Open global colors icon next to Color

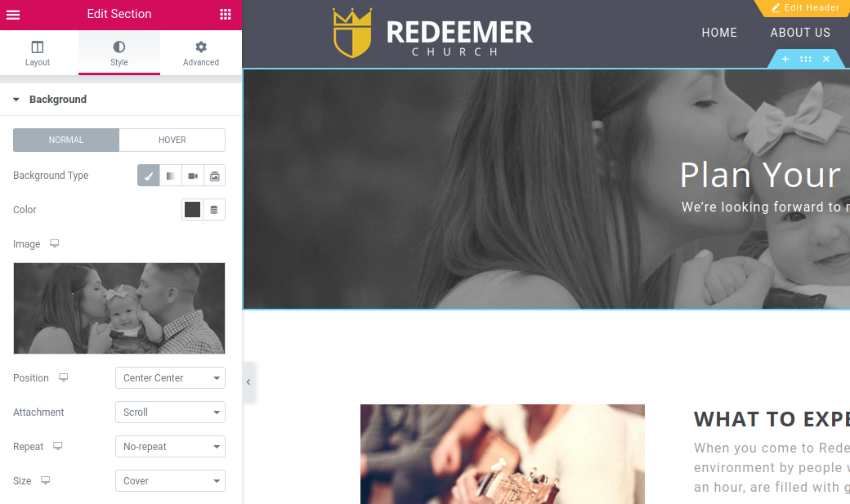tap(214, 210)
